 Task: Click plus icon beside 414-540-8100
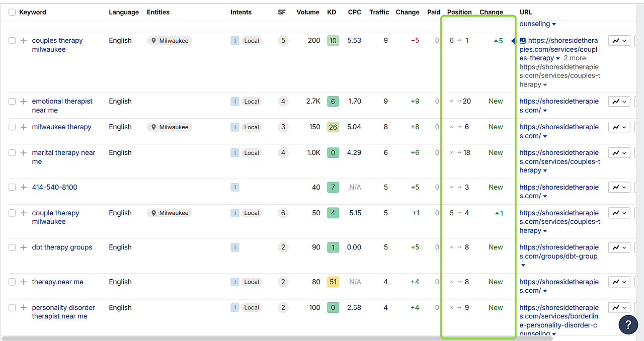tap(24, 187)
